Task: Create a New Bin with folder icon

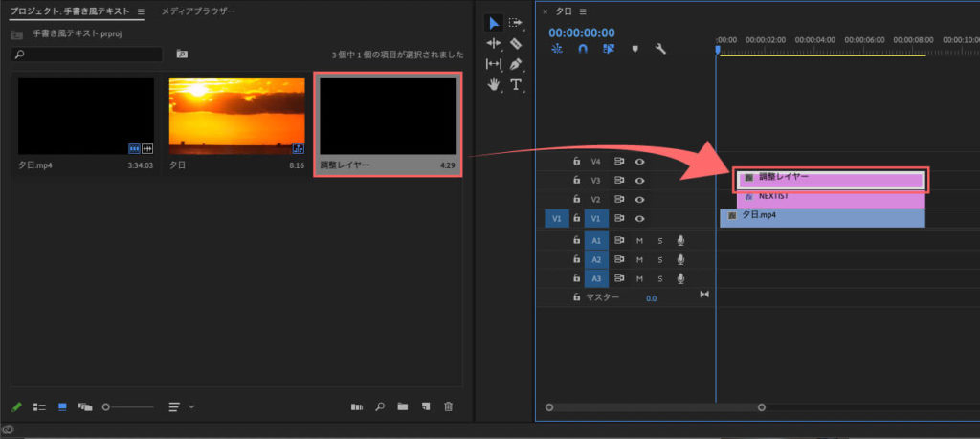Action: click(403, 406)
